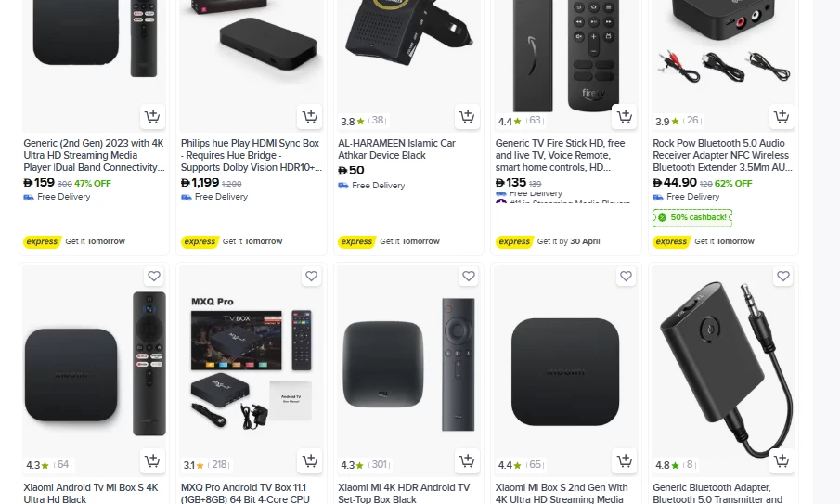This screenshot has height=504, width=840.
Task: Add Xiaomi Mi Box S 2nd Gen to cart
Action: point(624,460)
